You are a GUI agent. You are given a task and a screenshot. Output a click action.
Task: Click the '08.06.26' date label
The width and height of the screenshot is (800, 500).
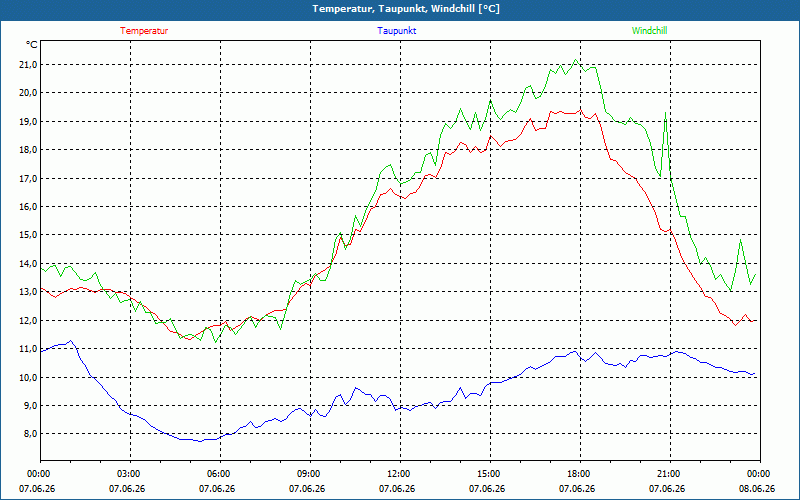click(x=757, y=488)
